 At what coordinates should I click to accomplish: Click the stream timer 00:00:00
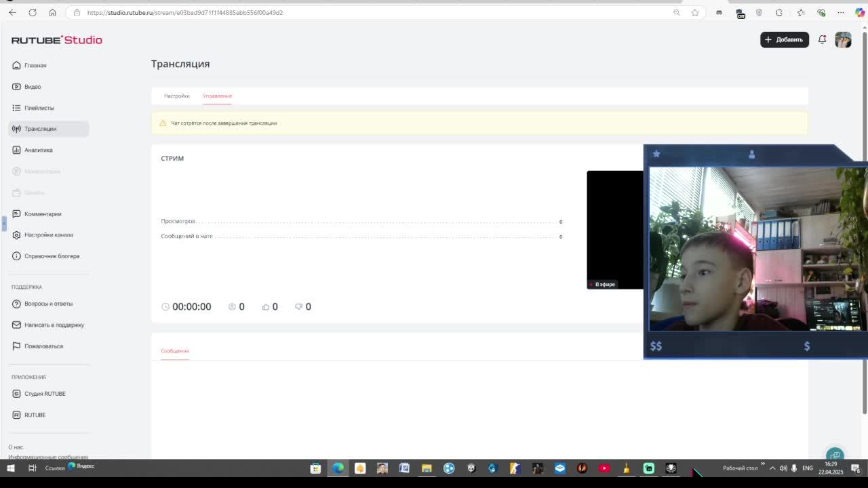click(191, 307)
